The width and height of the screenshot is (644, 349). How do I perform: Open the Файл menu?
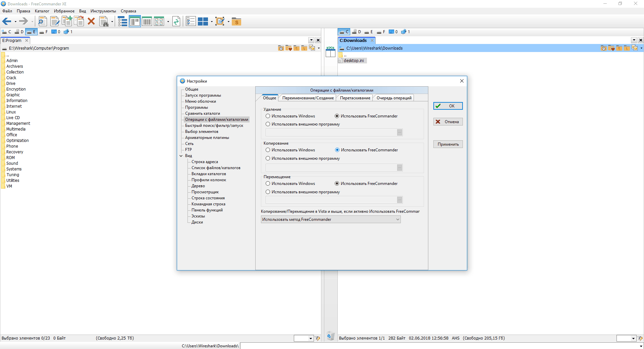7,11
